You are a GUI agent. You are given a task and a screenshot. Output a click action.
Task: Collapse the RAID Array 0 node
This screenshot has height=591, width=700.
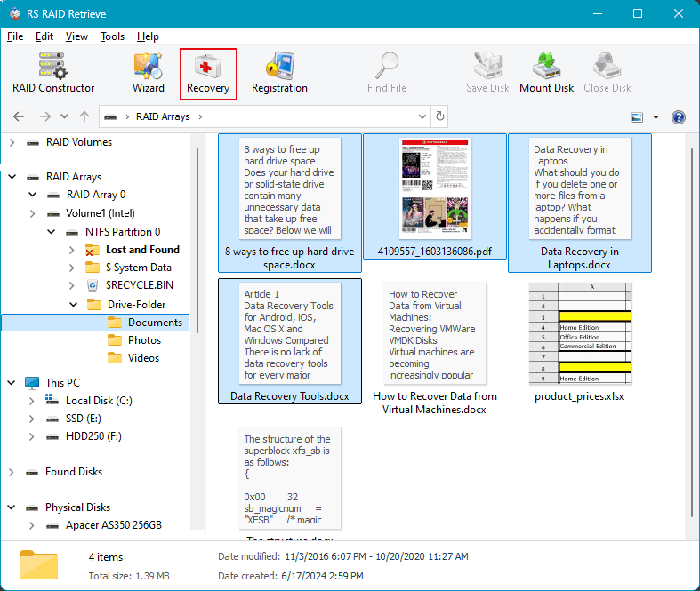click(32, 195)
